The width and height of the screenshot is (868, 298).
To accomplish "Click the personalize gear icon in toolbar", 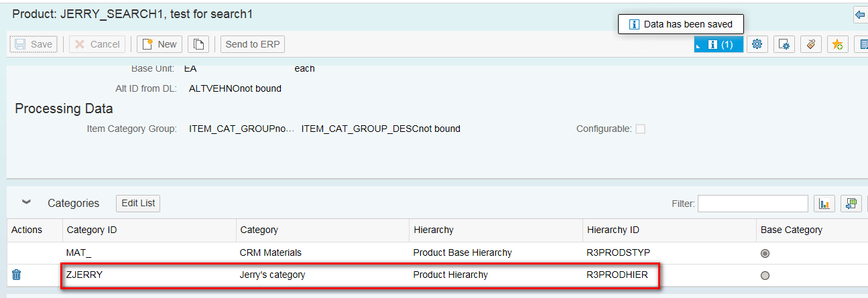I will click(757, 44).
